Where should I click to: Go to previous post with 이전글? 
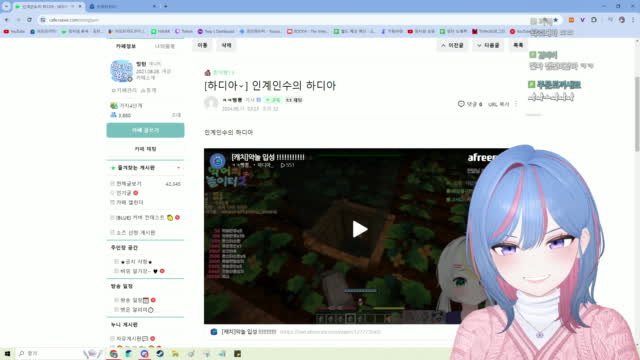[452, 45]
